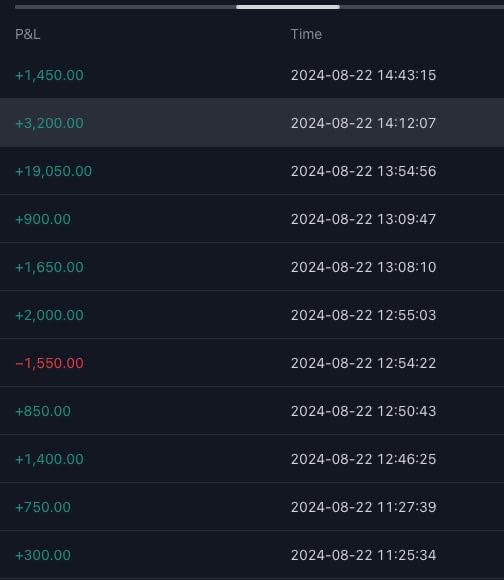Select the +750.00 trade row
Viewport: 504px width, 580px height.
(x=252, y=507)
